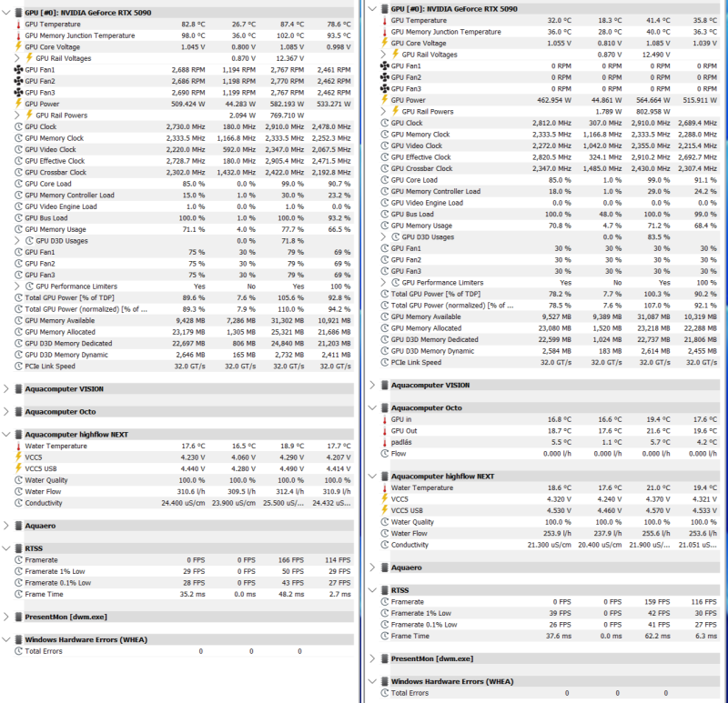728x703 pixels.
Task: Select Water Quality row in right window
Action: pyautogui.click(x=550, y=522)
